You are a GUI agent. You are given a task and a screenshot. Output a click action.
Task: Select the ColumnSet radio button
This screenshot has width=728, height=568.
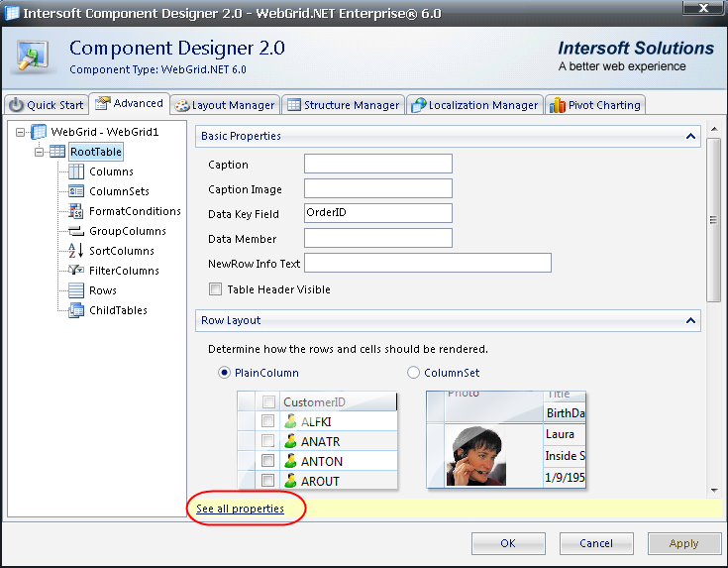(x=413, y=373)
